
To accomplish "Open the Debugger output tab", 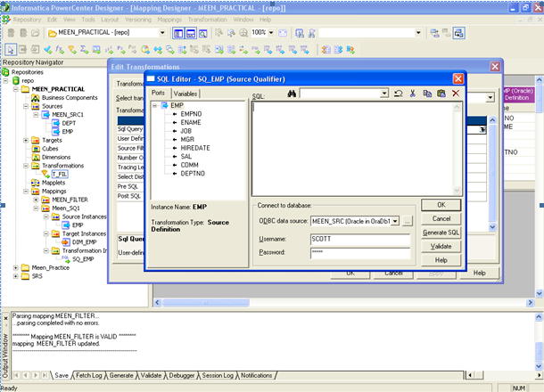I will point(181,375).
